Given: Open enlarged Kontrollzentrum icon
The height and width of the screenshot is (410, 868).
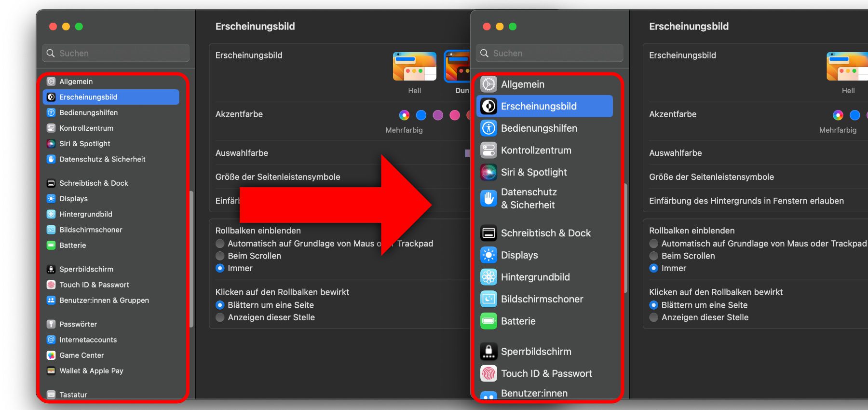Looking at the screenshot, I should [488, 150].
